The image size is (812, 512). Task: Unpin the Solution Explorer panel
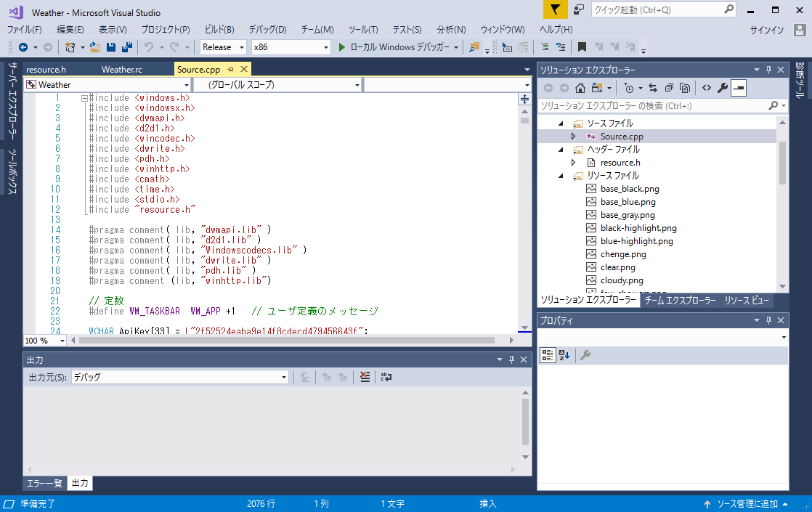(x=769, y=69)
